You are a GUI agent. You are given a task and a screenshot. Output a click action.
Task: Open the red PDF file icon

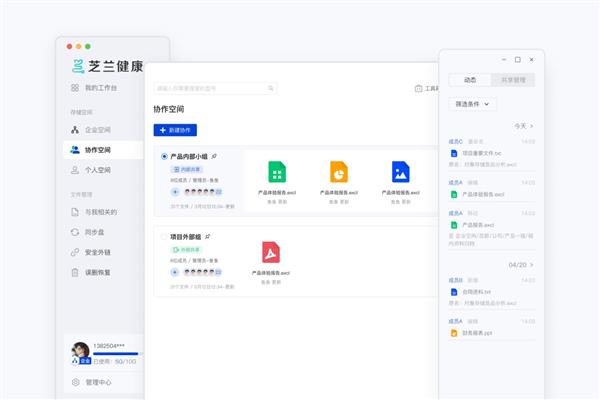[x=271, y=251]
